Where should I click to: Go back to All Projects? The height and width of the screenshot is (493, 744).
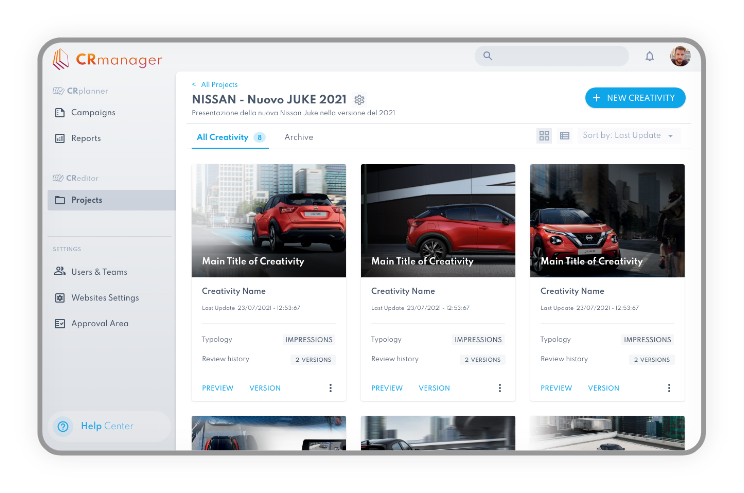pos(219,85)
